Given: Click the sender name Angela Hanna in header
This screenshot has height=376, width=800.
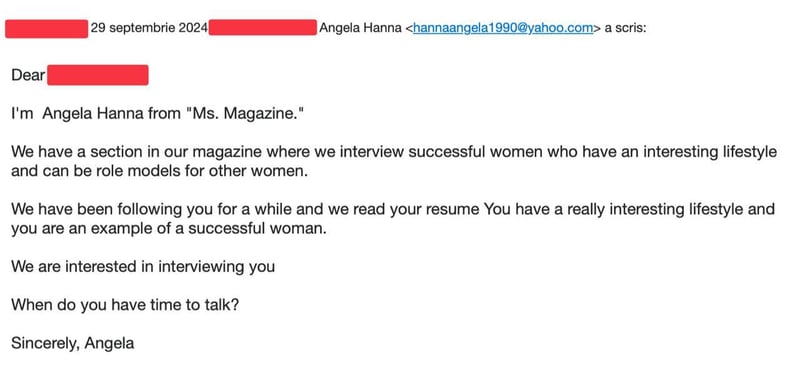Looking at the screenshot, I should click(360, 28).
